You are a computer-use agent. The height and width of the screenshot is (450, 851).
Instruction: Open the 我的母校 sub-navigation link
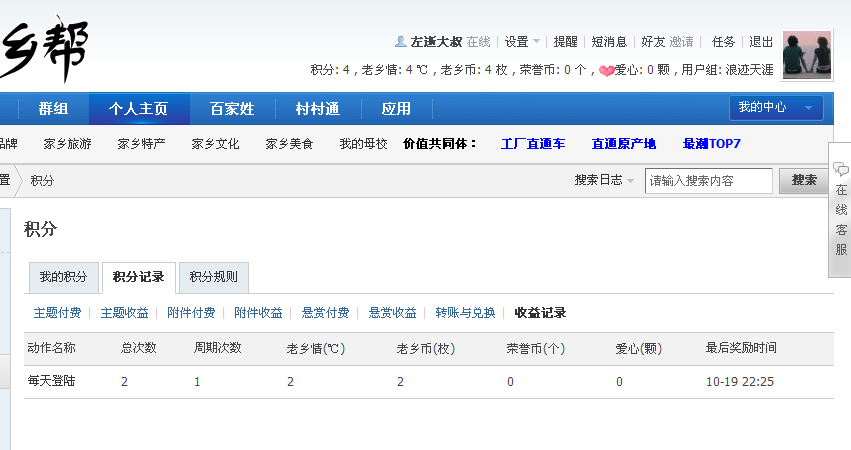point(363,144)
